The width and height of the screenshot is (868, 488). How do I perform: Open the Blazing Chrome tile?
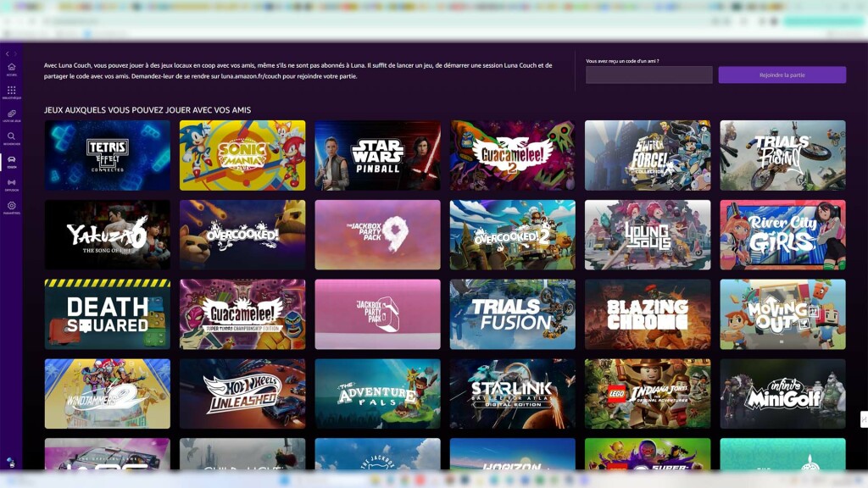tap(648, 314)
